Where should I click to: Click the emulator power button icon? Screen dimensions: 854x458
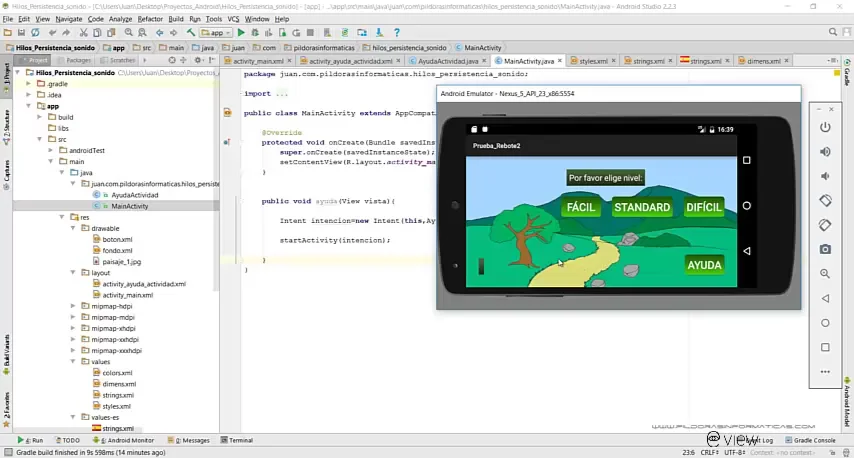point(825,127)
